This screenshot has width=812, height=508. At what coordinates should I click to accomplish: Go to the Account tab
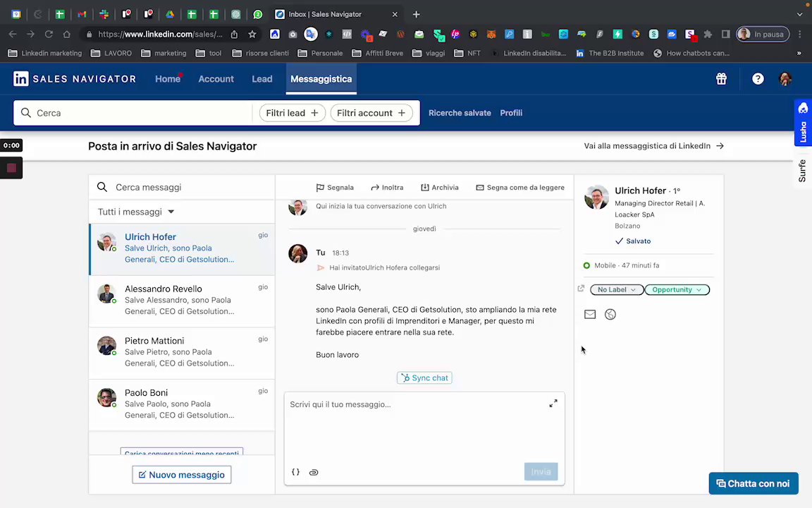point(216,79)
